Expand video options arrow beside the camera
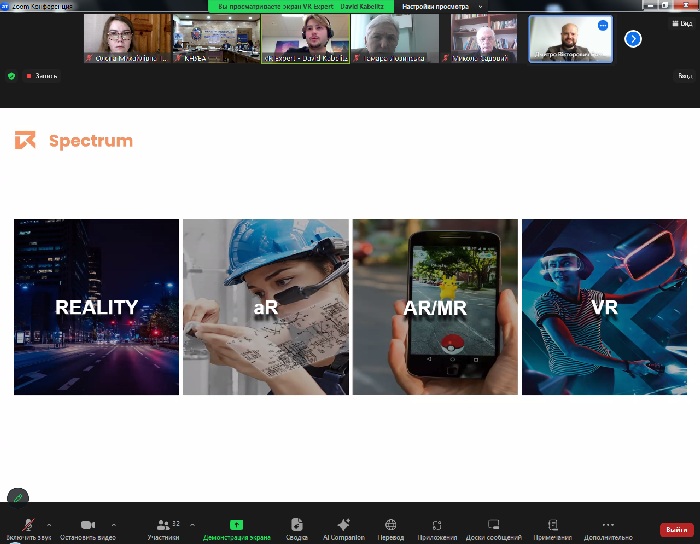 point(113,524)
